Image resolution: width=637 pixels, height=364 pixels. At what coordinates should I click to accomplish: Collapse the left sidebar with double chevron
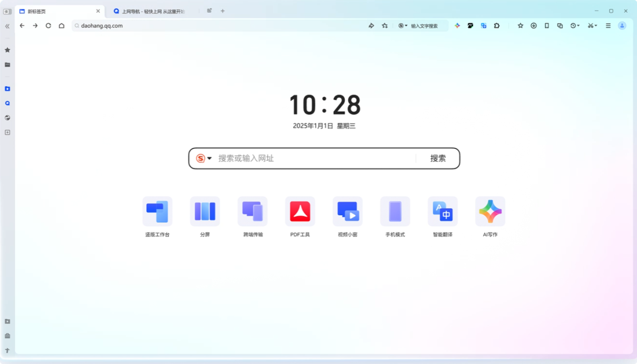coord(7,26)
